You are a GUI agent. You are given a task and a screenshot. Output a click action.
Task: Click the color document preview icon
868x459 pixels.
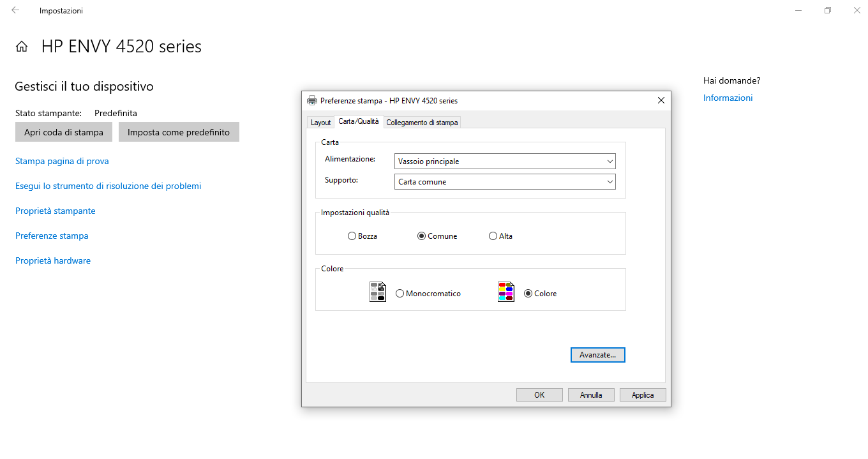tap(505, 292)
